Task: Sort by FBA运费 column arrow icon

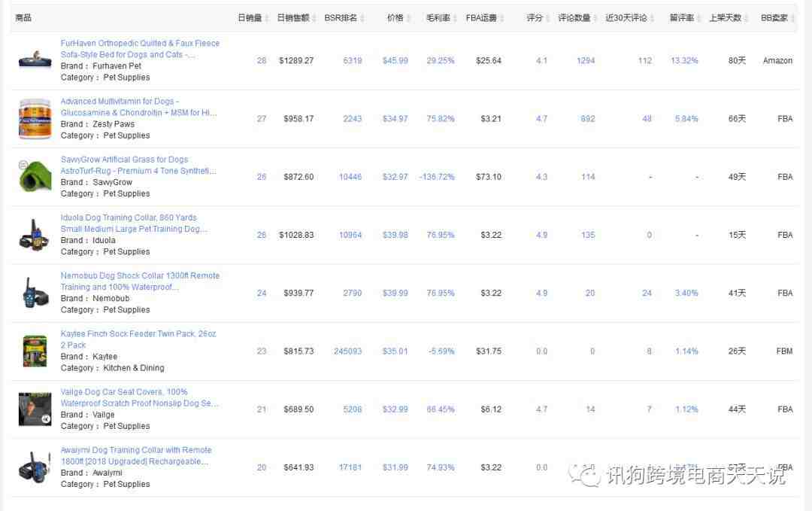Action: (x=502, y=18)
